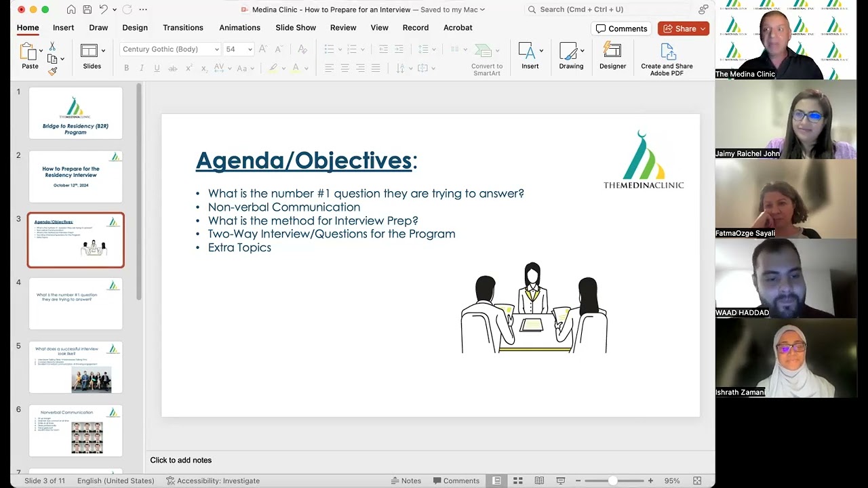
Task: Clear all text formatting
Action: pyautogui.click(x=302, y=49)
